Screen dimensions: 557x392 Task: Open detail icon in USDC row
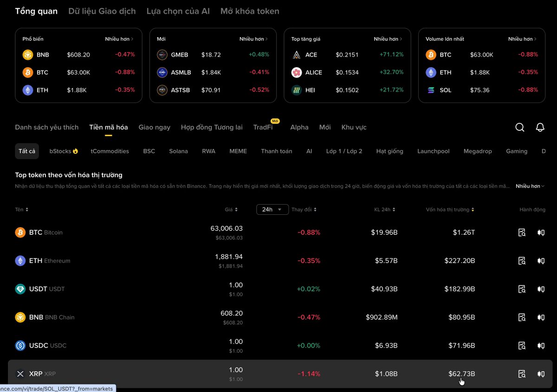coord(522,346)
